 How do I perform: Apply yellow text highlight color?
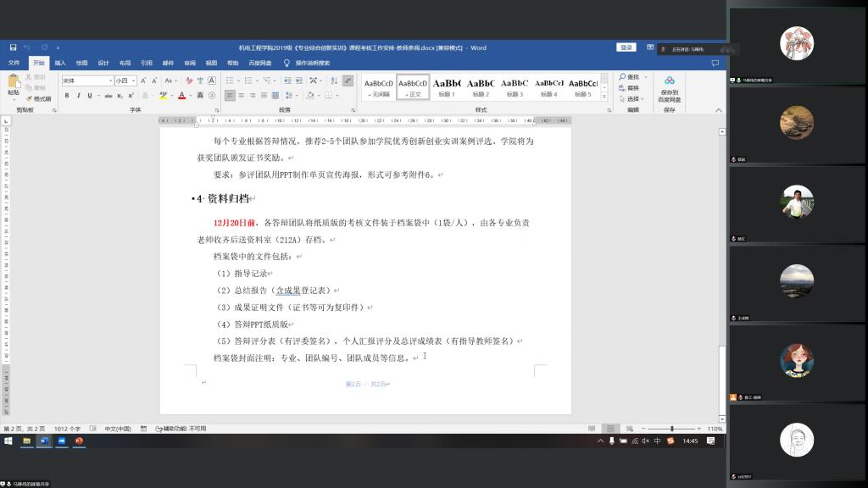(163, 96)
